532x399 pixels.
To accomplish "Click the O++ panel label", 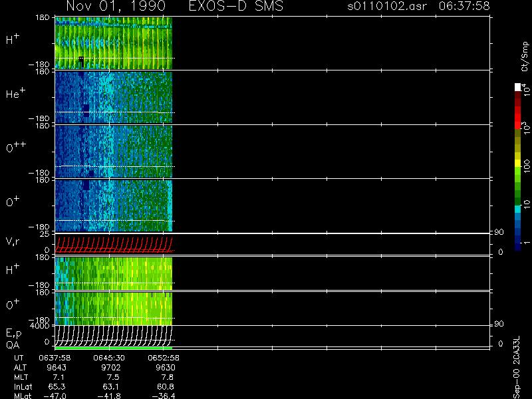I will [x=16, y=147].
